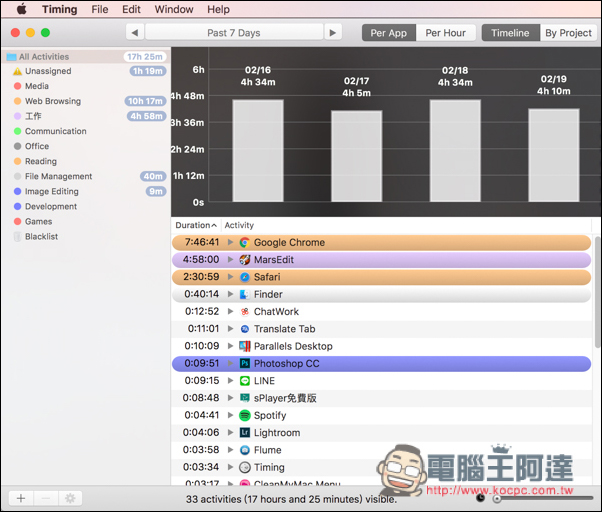Click the Lightroom app icon
602x512 pixels.
244,433
